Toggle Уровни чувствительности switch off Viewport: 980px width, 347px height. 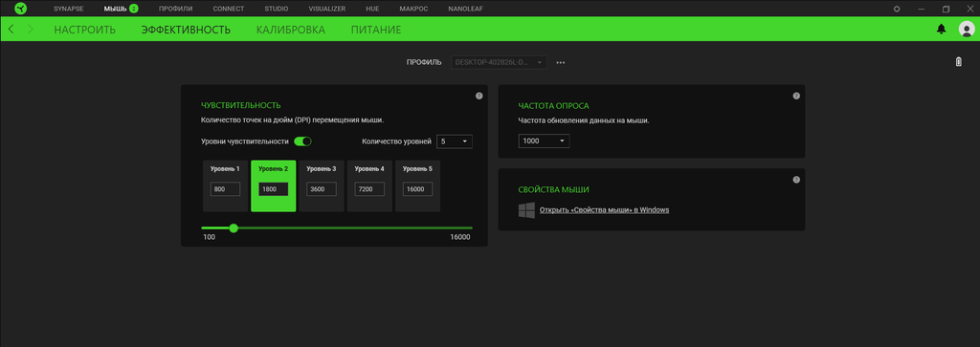[302, 141]
